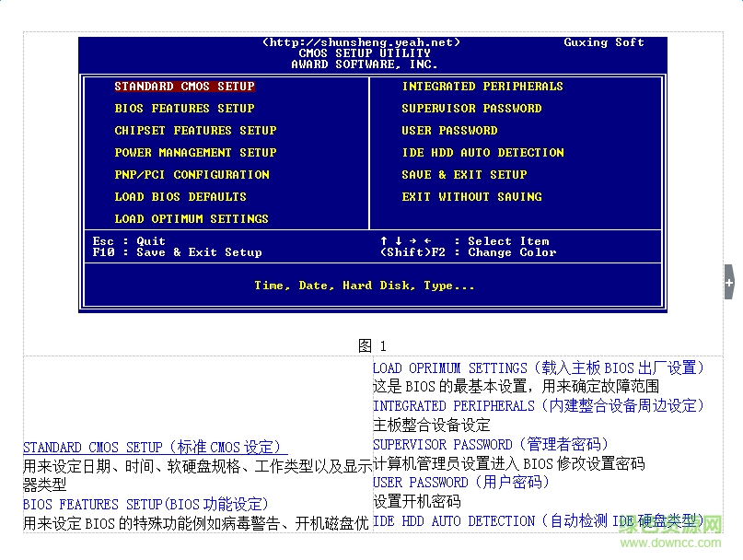Choose SAVE & EXIT SETUP
Image resolution: width=743 pixels, height=560 pixels.
click(x=464, y=174)
